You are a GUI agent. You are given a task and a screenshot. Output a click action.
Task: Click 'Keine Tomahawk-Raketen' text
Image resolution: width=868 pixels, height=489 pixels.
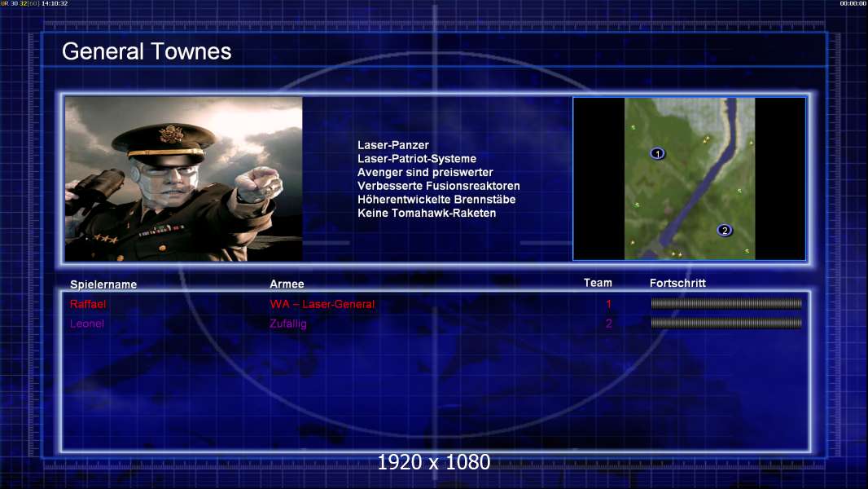point(427,213)
